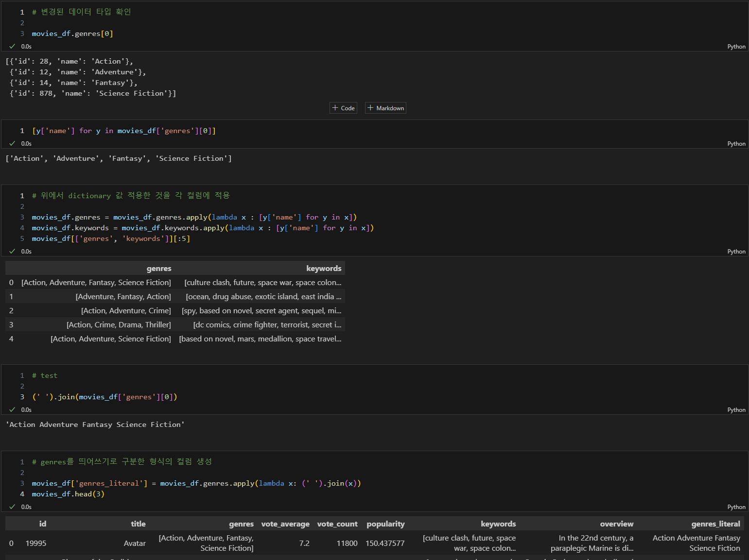Click the + Markdown button
Image resolution: width=749 pixels, height=560 pixels.
tap(385, 108)
